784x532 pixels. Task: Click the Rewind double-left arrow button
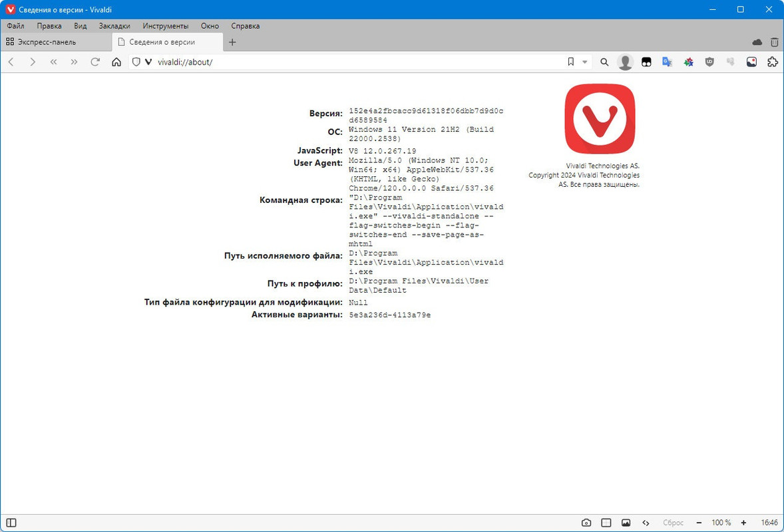53,62
